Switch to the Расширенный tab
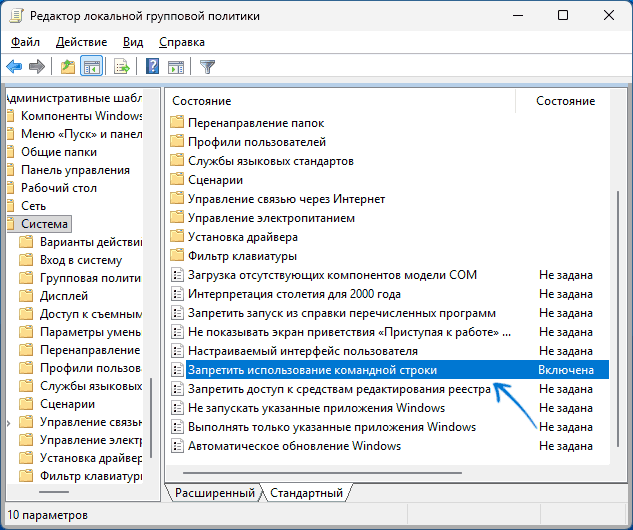This screenshot has width=633, height=530. pyautogui.click(x=214, y=493)
